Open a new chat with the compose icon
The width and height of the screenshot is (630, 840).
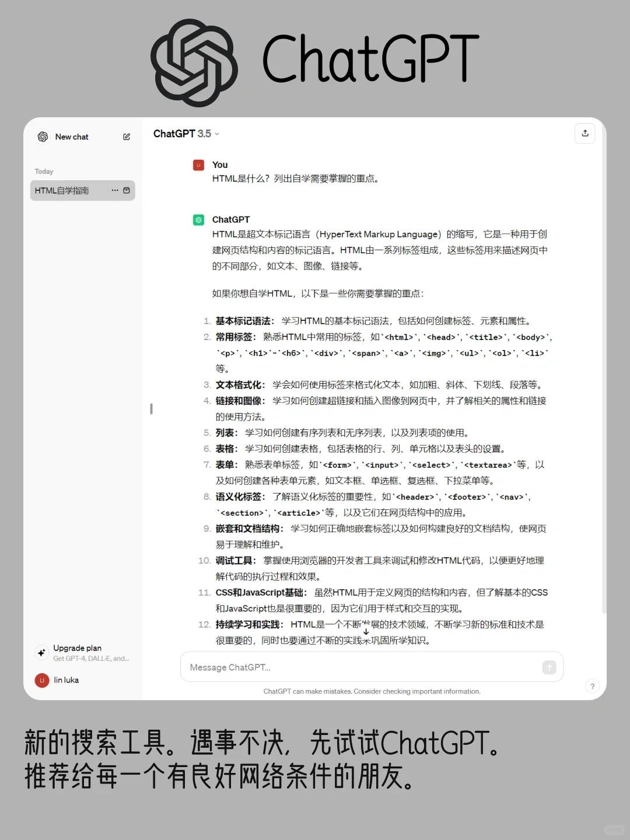coord(126,136)
